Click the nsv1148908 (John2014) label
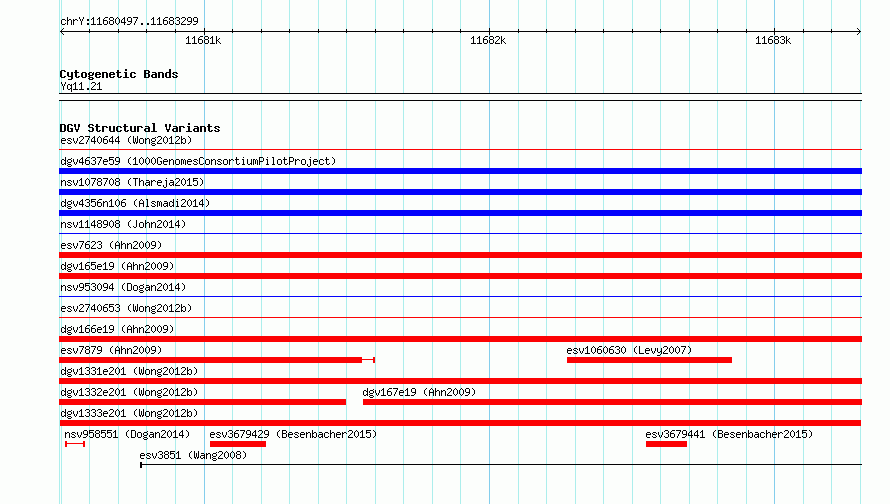Image resolution: width=890 pixels, height=504 pixels. point(123,224)
